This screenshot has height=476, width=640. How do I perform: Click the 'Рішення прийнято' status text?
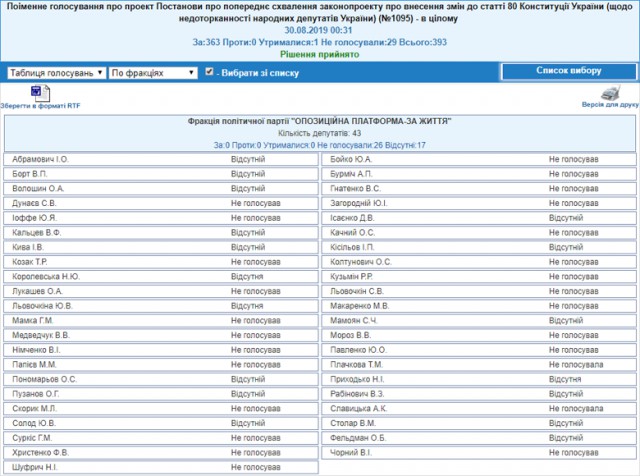(x=320, y=54)
